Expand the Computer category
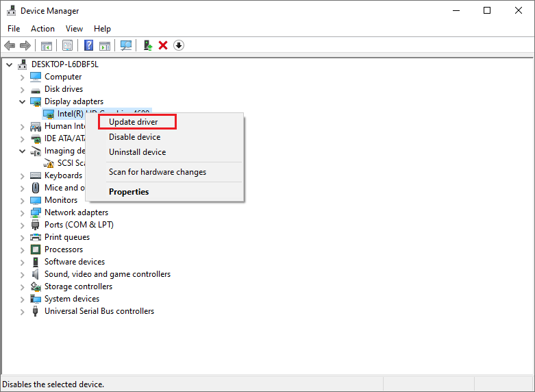Image resolution: width=535 pixels, height=392 pixels. [x=22, y=77]
